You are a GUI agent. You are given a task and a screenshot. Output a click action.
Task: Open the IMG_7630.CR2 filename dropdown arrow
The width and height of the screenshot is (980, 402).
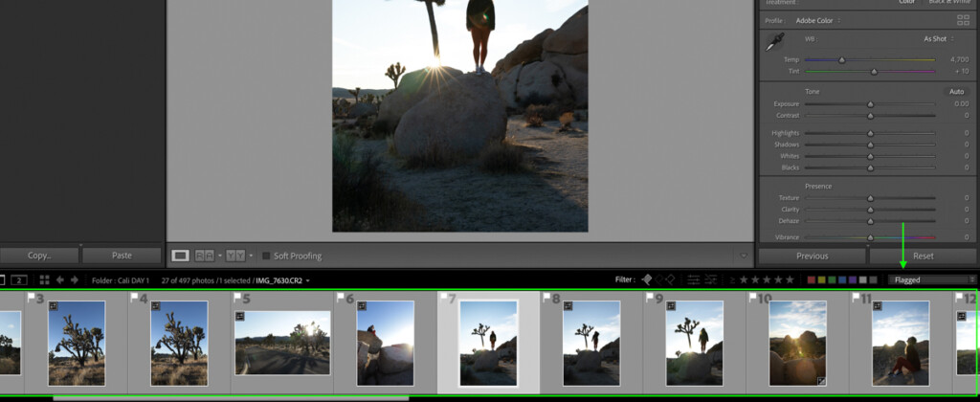coord(308,280)
